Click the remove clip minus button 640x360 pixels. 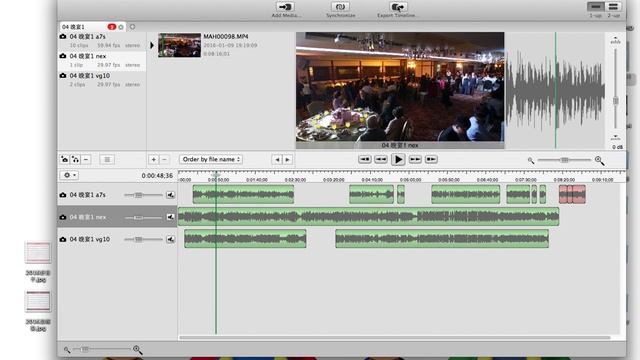pyautogui.click(x=164, y=159)
